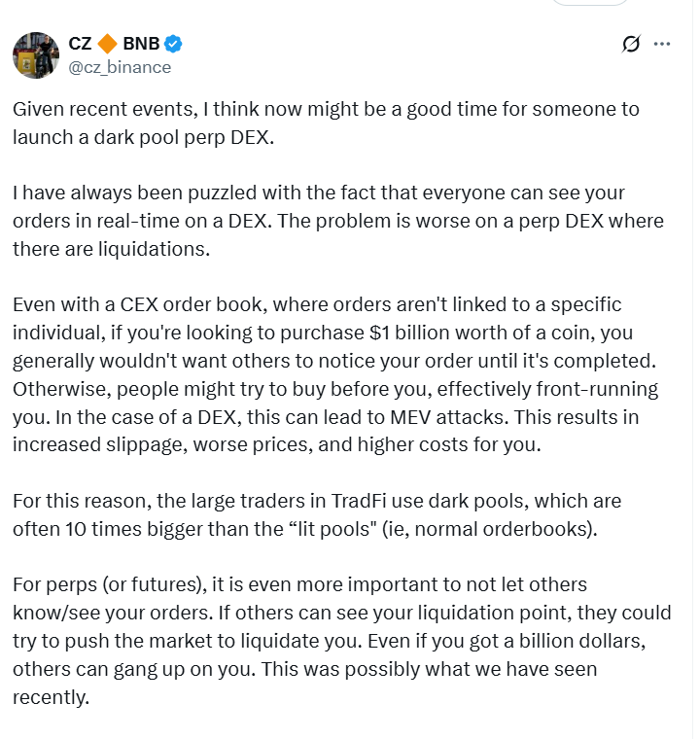The width and height of the screenshot is (700, 739).
Task: Click the "Given recent events" opening paragraph
Action: (326, 123)
